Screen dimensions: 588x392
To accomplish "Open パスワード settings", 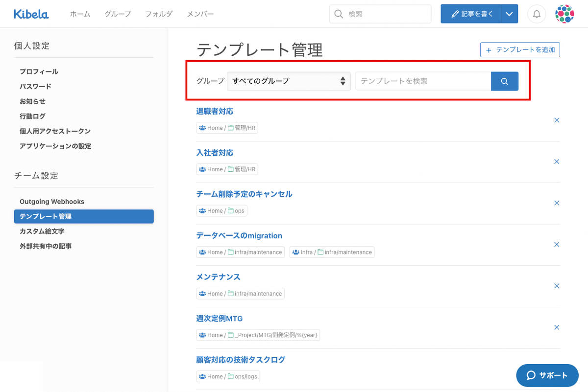I will [35, 87].
